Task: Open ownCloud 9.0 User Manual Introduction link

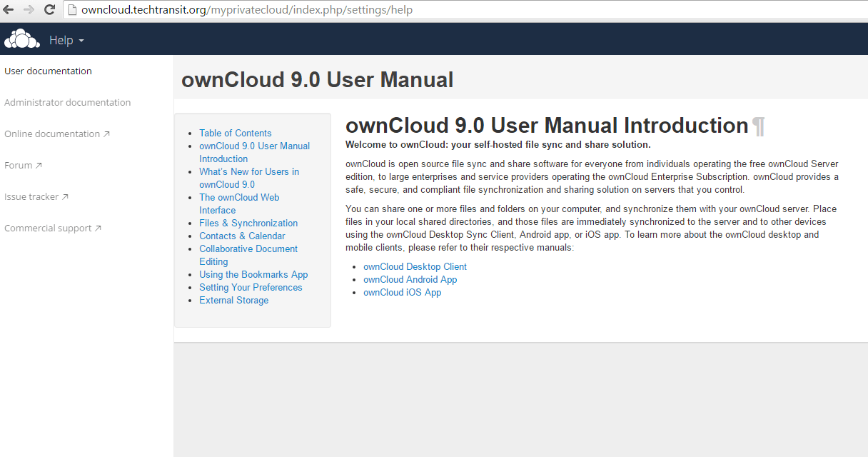Action: tap(255, 152)
